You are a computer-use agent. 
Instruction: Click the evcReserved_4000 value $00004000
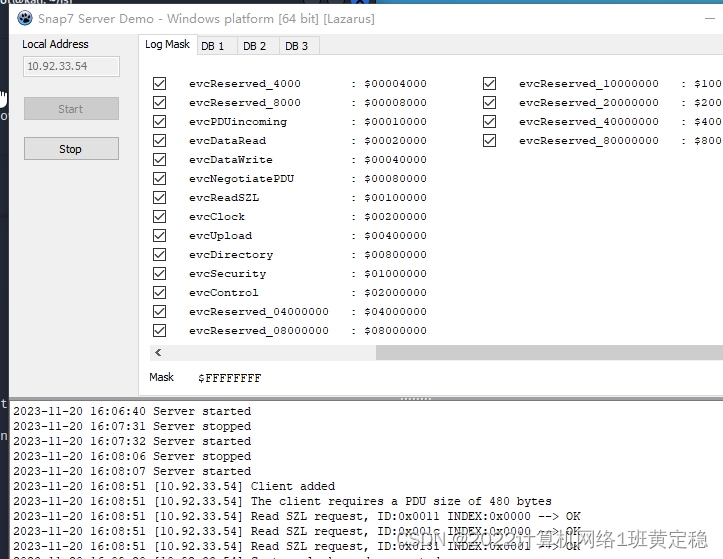pos(395,83)
